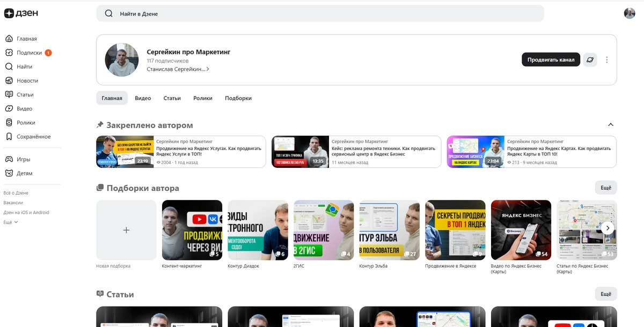Click the planet icon next to Продвигать канал

coord(590,60)
